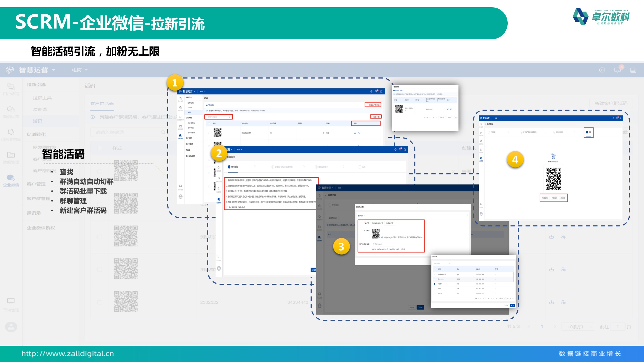Click message icon in step 1 screenshot header

(376, 91)
